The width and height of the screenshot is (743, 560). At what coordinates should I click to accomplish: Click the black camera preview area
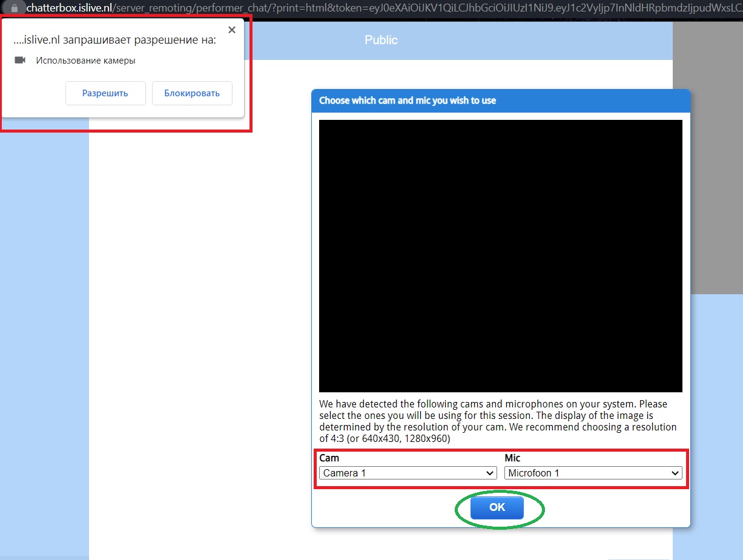500,255
